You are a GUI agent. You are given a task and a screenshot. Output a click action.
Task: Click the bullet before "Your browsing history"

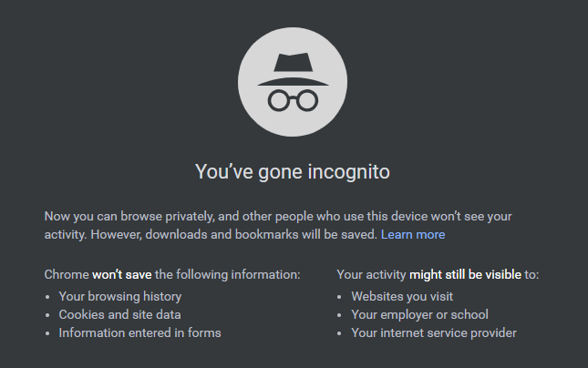point(47,297)
